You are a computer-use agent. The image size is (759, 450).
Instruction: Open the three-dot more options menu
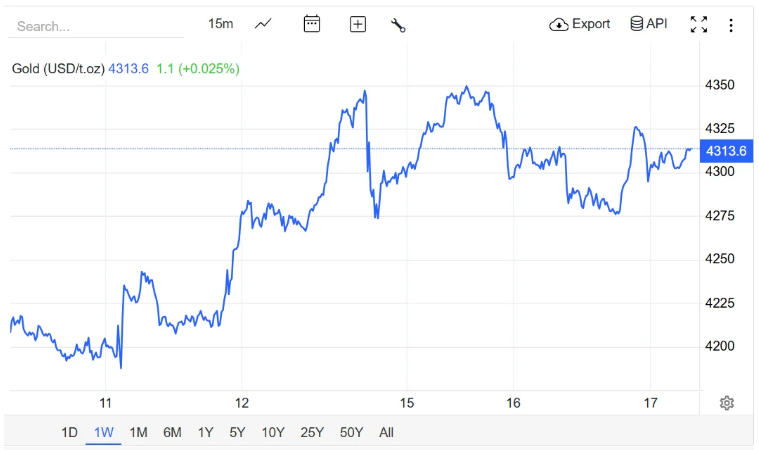tap(731, 24)
